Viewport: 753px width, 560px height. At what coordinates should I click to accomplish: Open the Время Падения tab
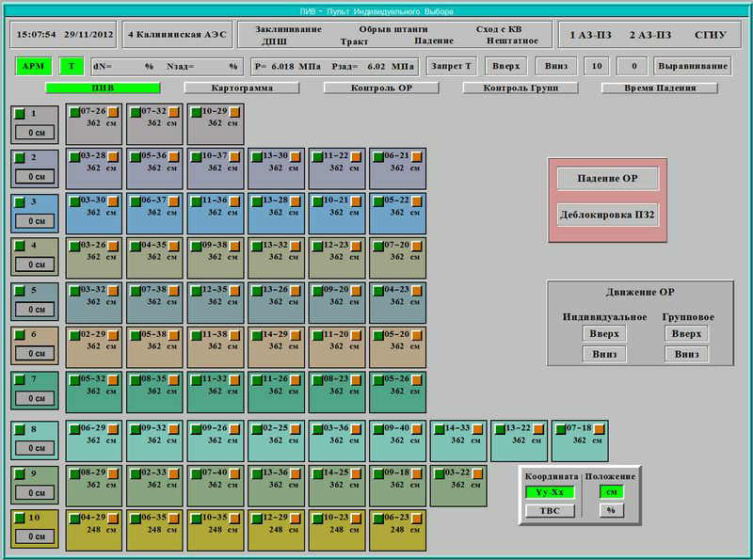[x=660, y=88]
